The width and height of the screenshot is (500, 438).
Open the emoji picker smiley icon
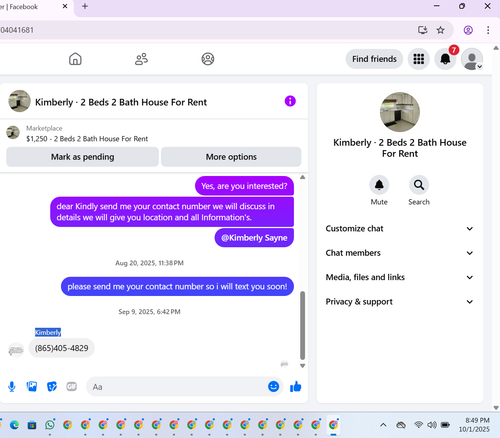point(273,387)
